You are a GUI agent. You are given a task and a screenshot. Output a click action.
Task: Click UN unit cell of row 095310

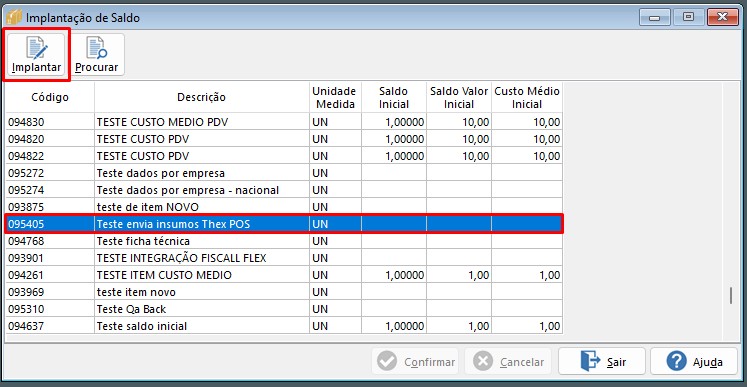[x=335, y=309]
